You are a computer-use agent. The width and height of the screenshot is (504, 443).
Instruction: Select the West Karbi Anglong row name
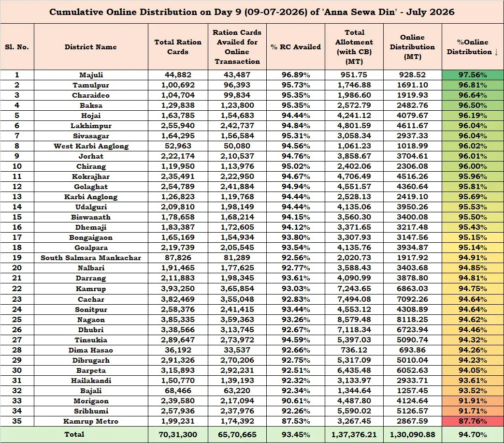click(91, 146)
